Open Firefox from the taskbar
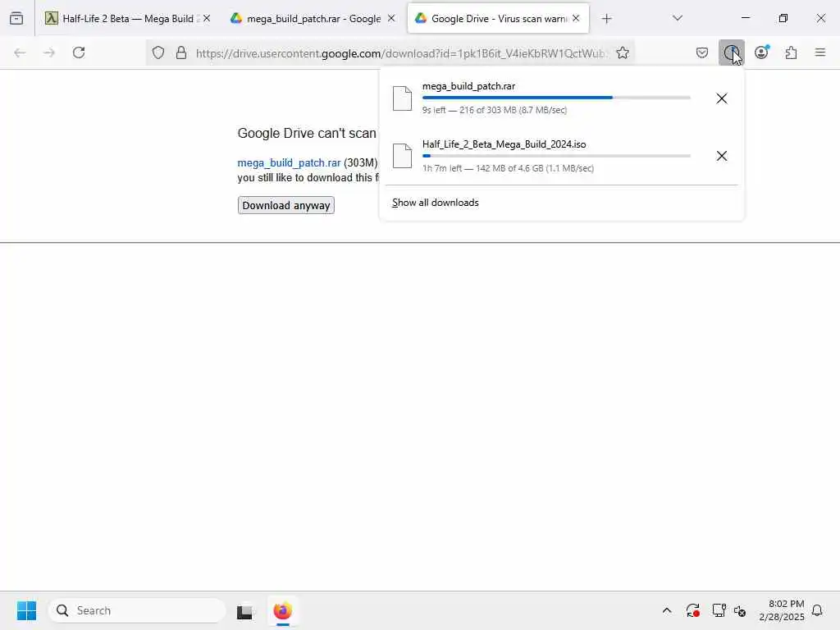 (x=282, y=610)
